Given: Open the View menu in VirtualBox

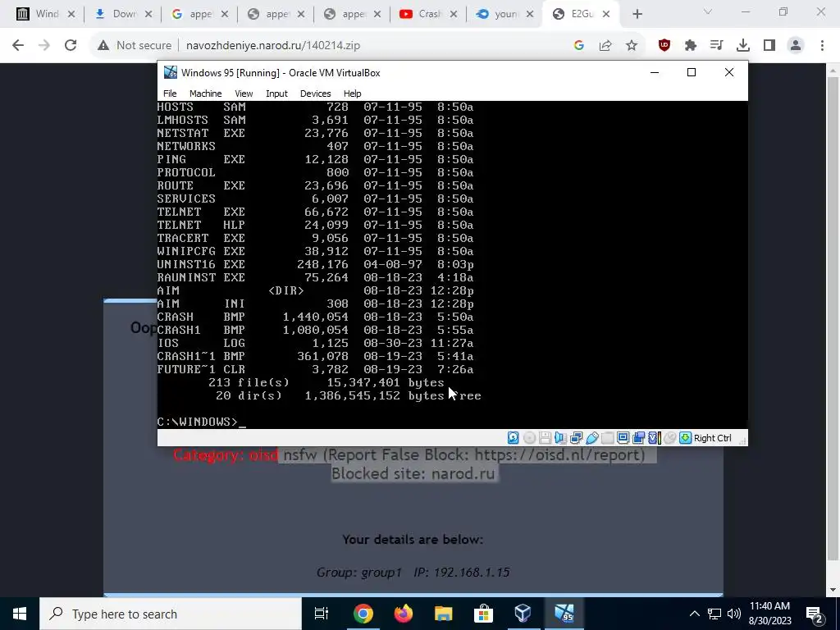Looking at the screenshot, I should click(x=244, y=94).
